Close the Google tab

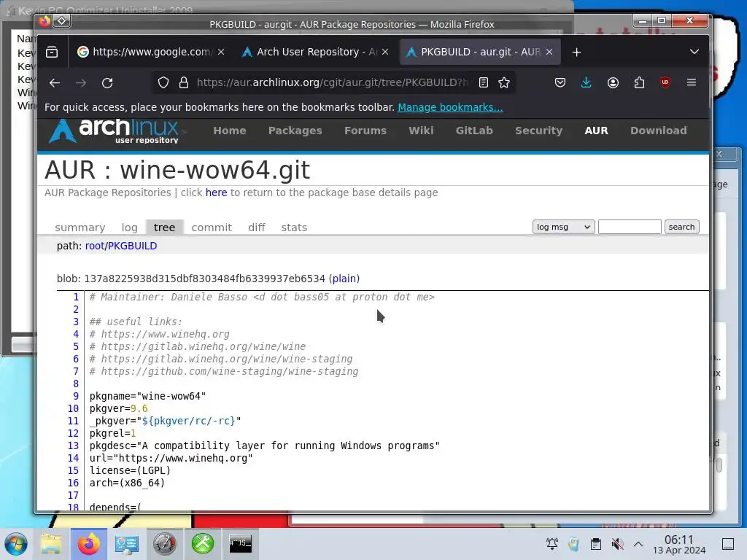[x=221, y=52]
